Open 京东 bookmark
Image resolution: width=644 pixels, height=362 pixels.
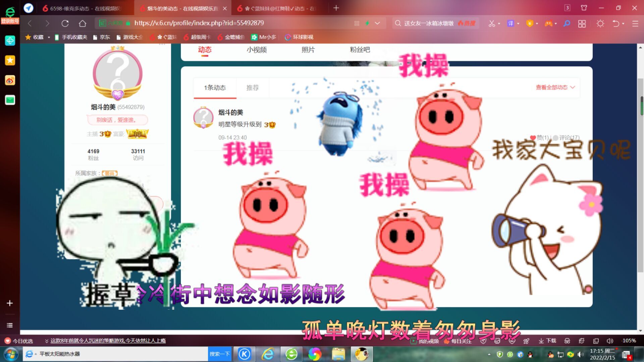[x=101, y=37]
